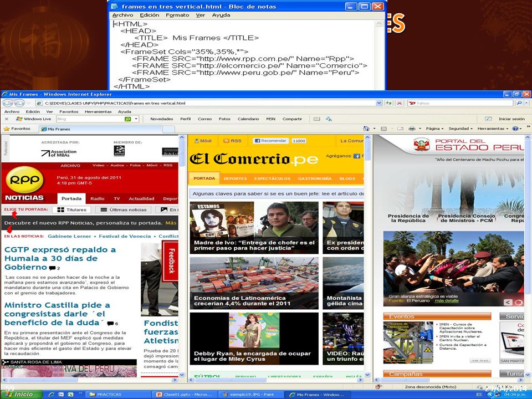Open Ministro Castilla pide a congresistas headline

point(57,314)
